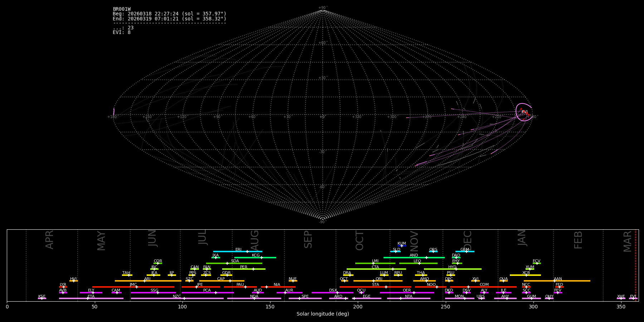Click the KUM shower label
This screenshot has width=644, height=322.
coord(401,244)
